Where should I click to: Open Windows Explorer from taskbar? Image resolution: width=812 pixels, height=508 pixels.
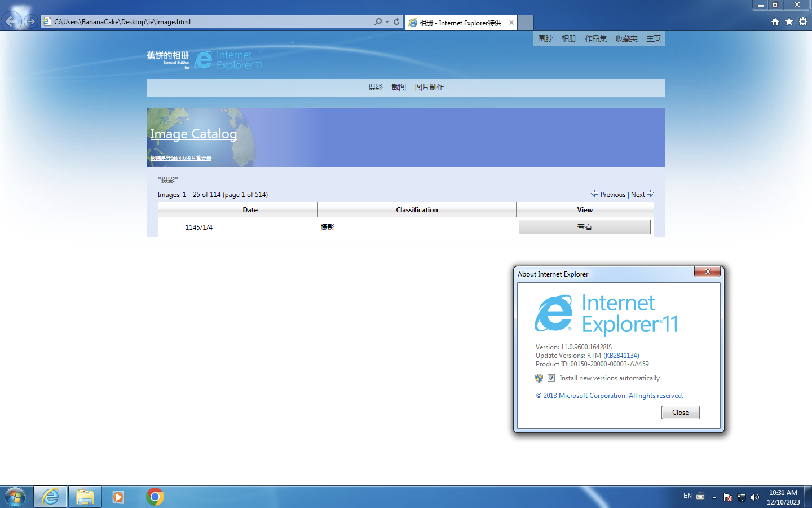click(x=85, y=497)
